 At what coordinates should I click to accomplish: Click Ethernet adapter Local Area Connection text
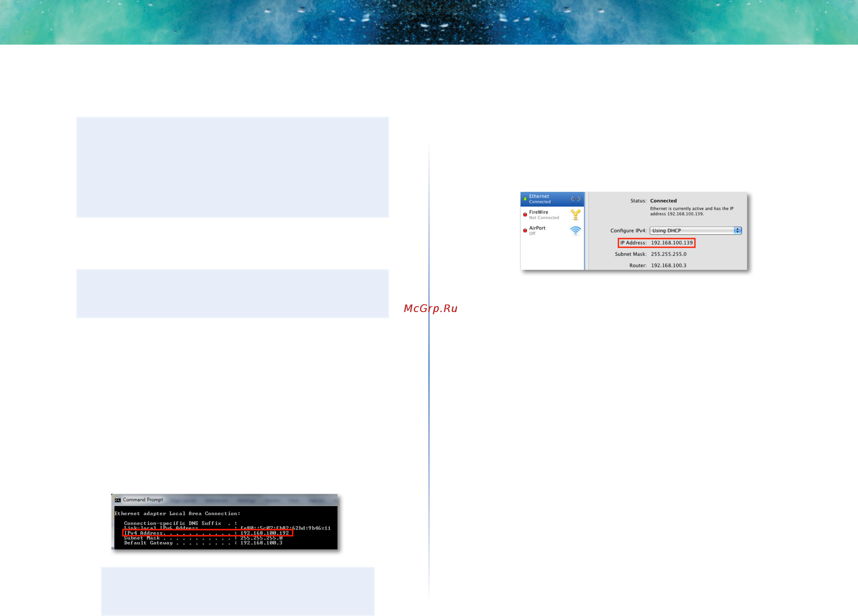[x=177, y=513]
